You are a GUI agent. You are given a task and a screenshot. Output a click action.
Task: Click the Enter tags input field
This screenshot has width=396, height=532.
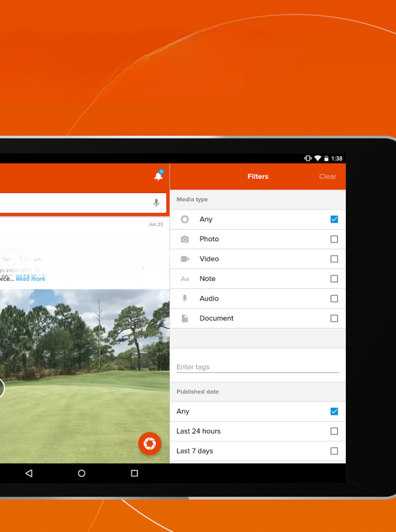click(x=257, y=367)
